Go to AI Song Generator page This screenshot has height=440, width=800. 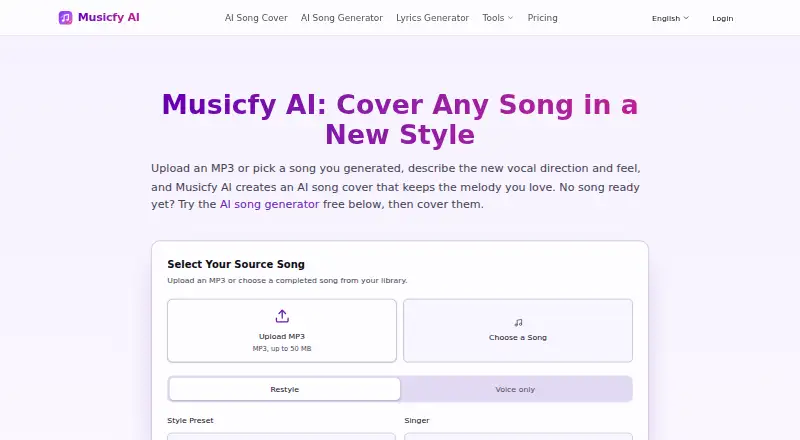pyautogui.click(x=342, y=18)
